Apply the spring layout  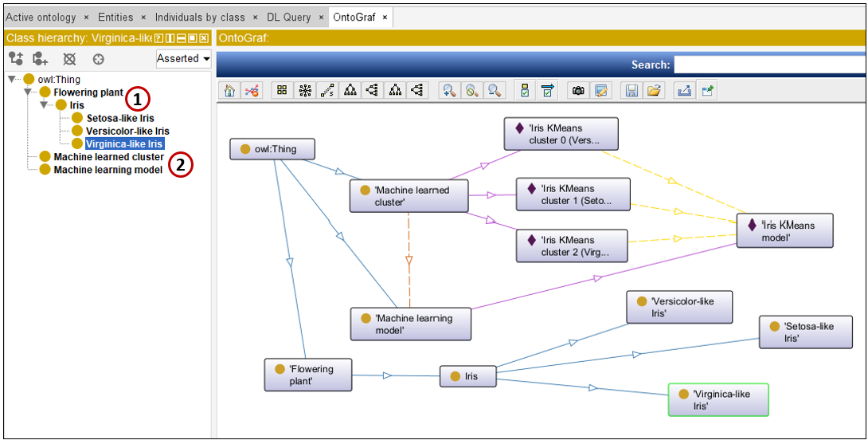click(x=327, y=91)
